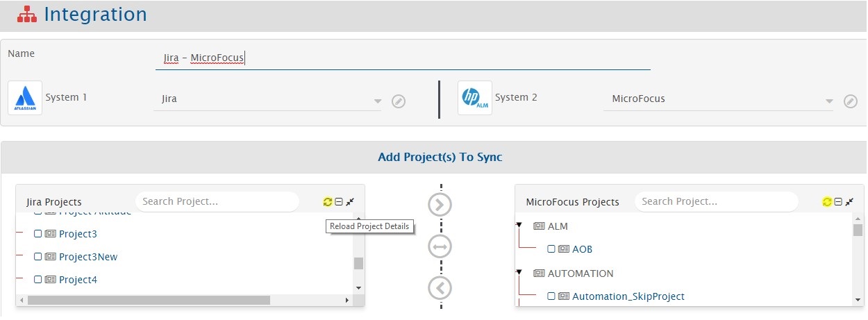Open the Project4 link
The width and height of the screenshot is (868, 320).
pos(78,280)
